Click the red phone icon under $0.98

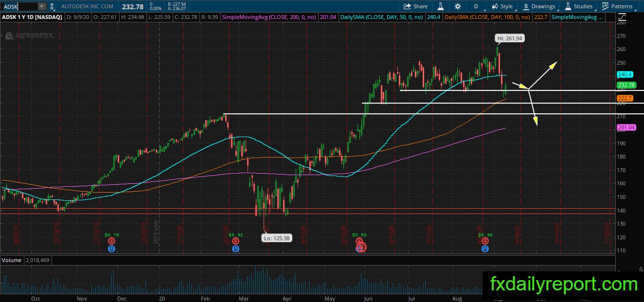[485, 241]
